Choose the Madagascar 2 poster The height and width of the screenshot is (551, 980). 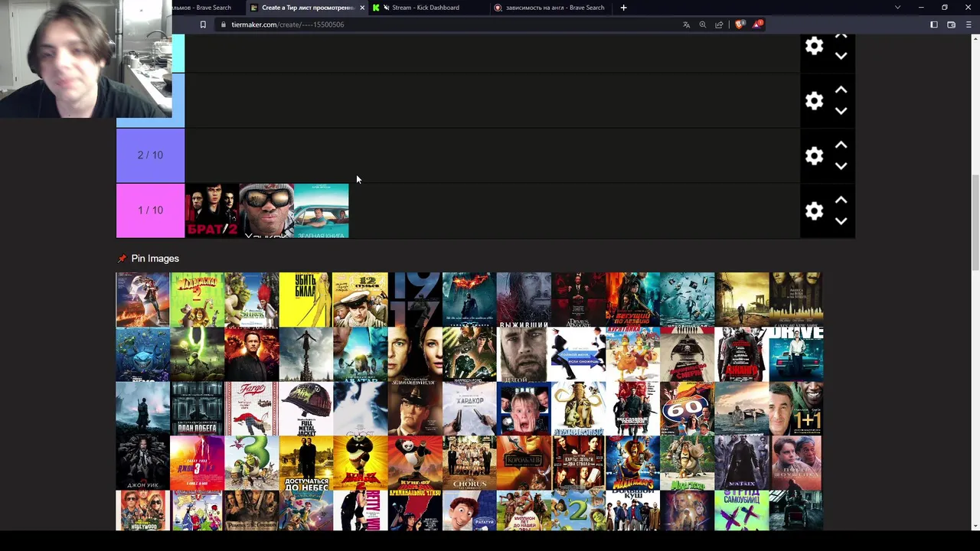[198, 300]
